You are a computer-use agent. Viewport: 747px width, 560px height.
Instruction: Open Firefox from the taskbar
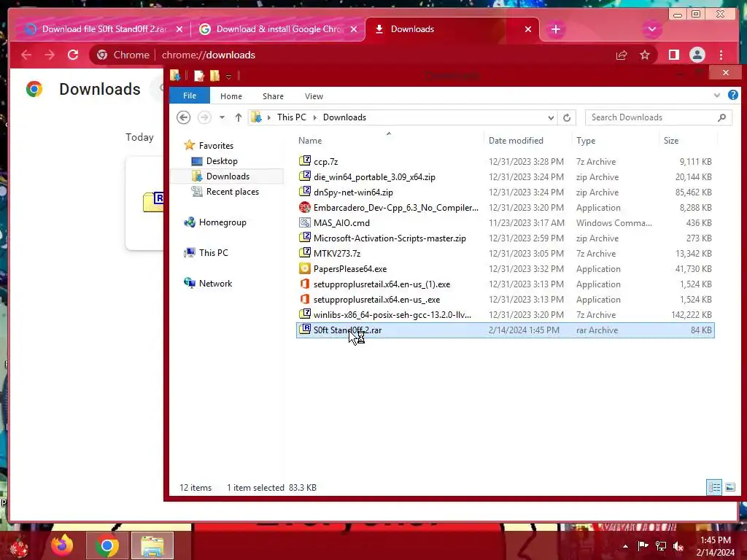63,545
